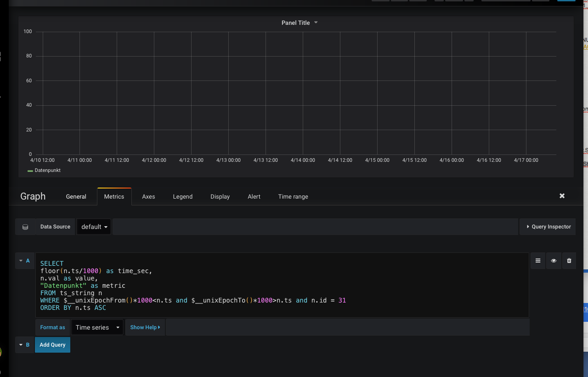Switch to the Time range tab
Screen dimensions: 588x377
tap(293, 196)
